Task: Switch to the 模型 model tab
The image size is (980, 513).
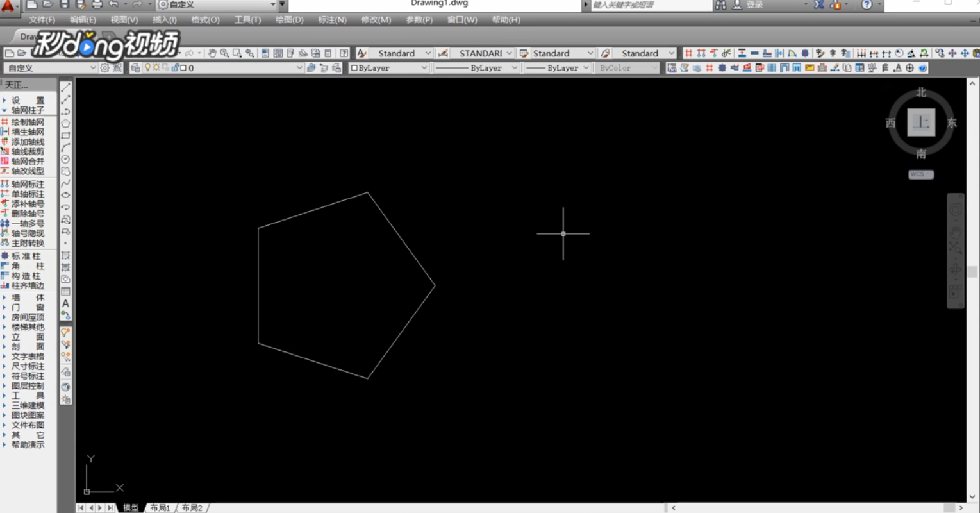Action: (x=131, y=508)
